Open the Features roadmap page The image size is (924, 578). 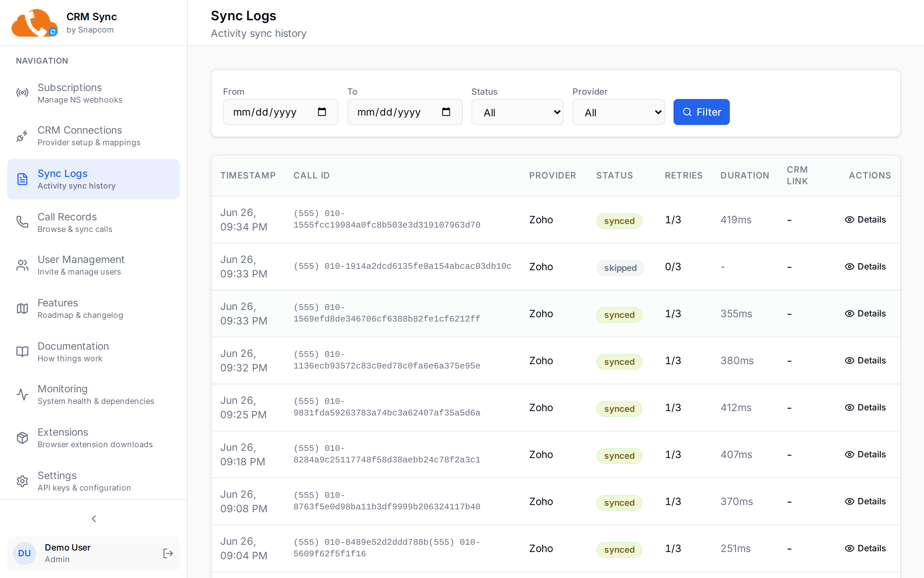coord(93,309)
